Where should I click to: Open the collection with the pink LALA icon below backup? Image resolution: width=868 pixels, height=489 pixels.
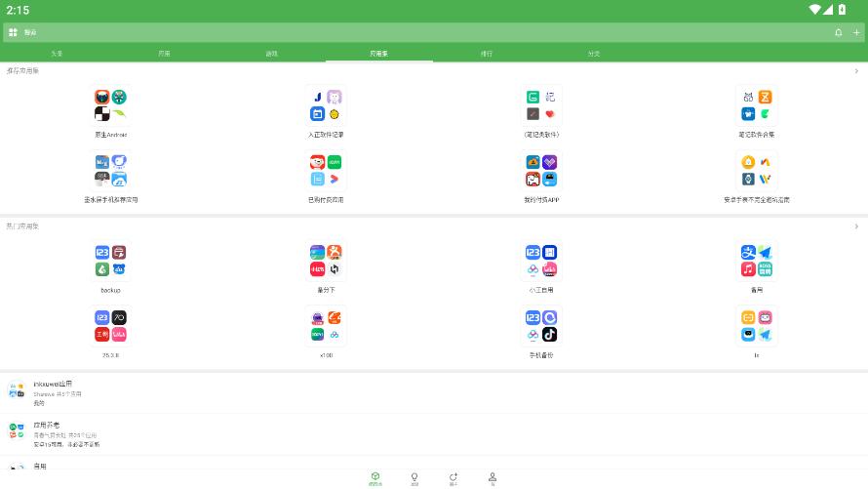(111, 332)
